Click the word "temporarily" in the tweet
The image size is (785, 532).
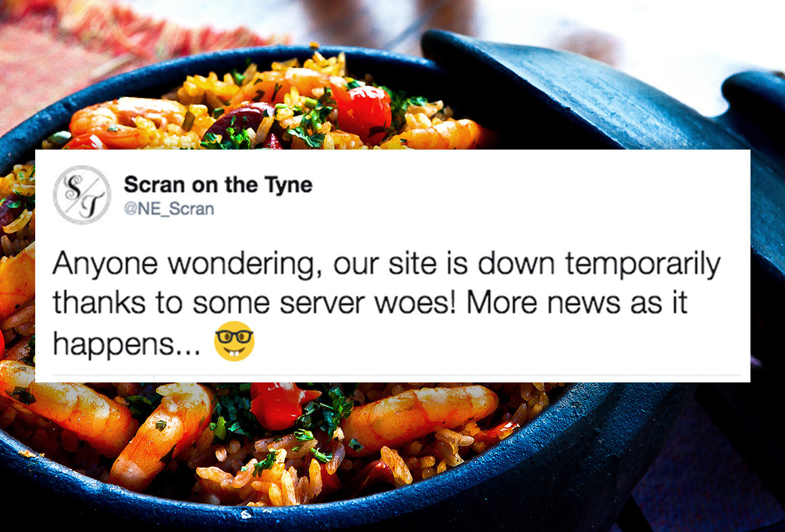click(x=643, y=264)
